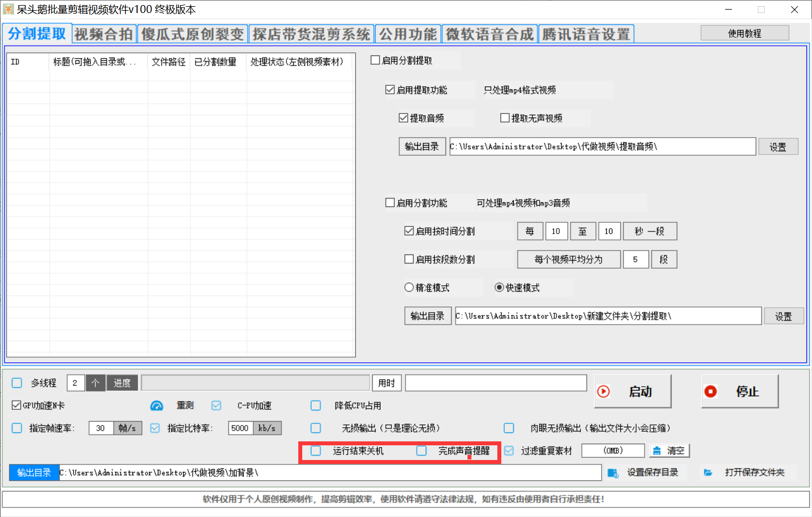The height and width of the screenshot is (517, 812).
Task: Click the ID column header
Action: click(x=28, y=62)
